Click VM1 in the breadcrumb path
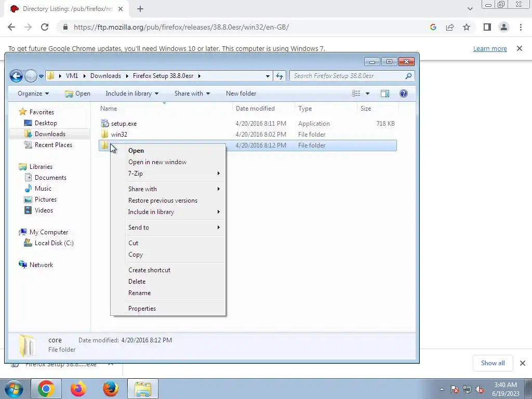 (x=72, y=76)
